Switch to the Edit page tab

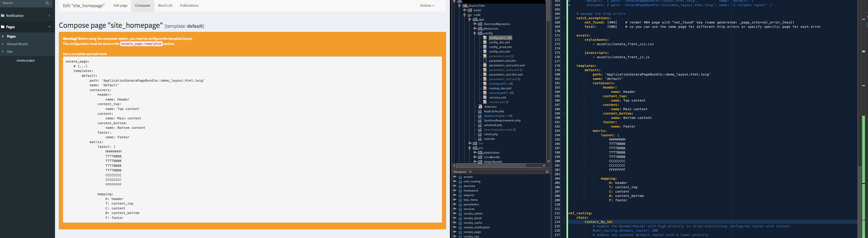[x=120, y=6]
